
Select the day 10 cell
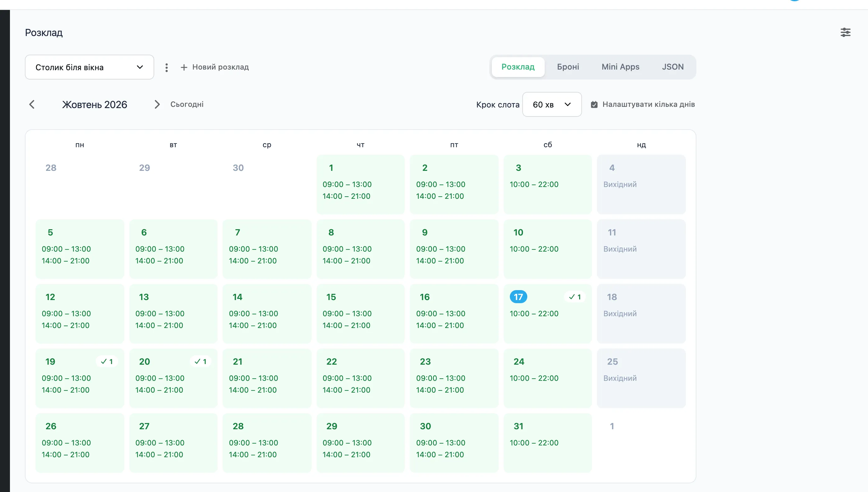click(x=547, y=249)
